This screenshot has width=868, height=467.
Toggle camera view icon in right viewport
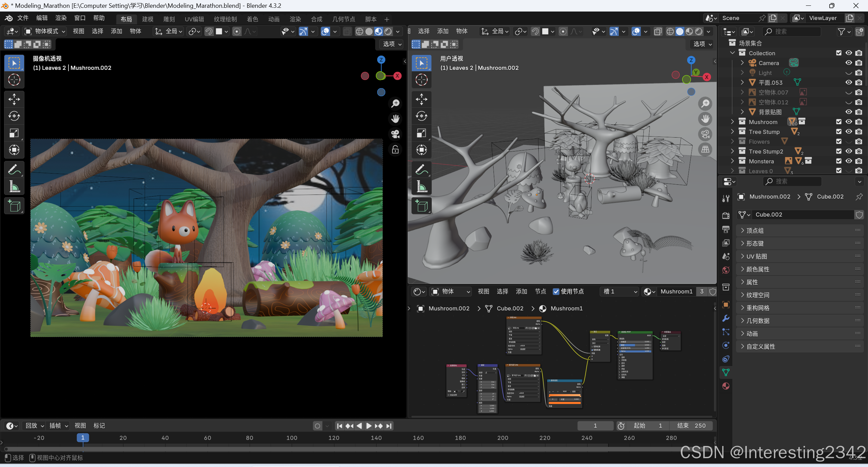705,134
